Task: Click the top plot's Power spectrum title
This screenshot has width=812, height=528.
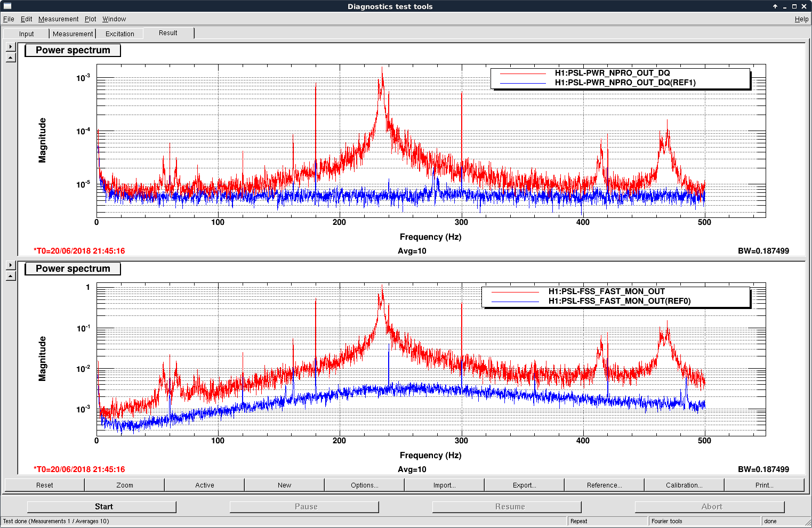Action: pyautogui.click(x=73, y=50)
